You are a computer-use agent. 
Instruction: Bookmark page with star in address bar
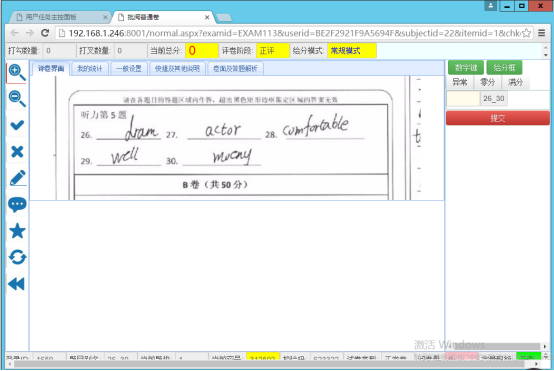point(526,33)
